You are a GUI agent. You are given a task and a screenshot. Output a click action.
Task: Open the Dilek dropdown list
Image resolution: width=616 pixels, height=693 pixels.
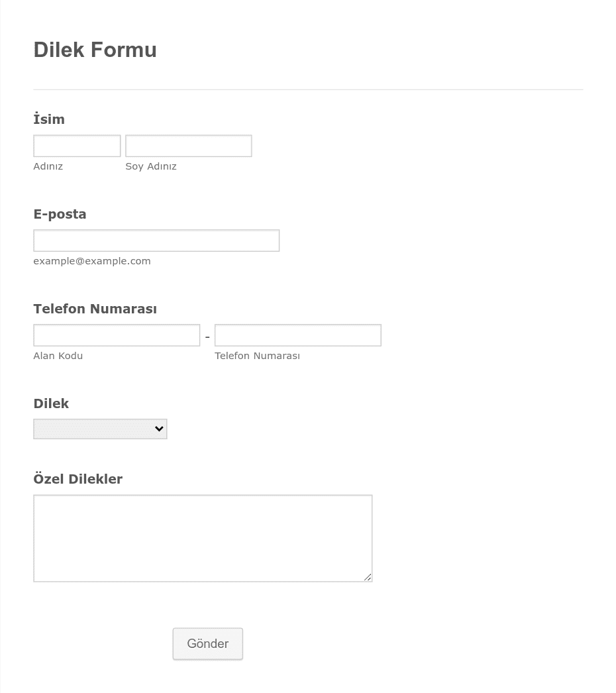pos(100,429)
